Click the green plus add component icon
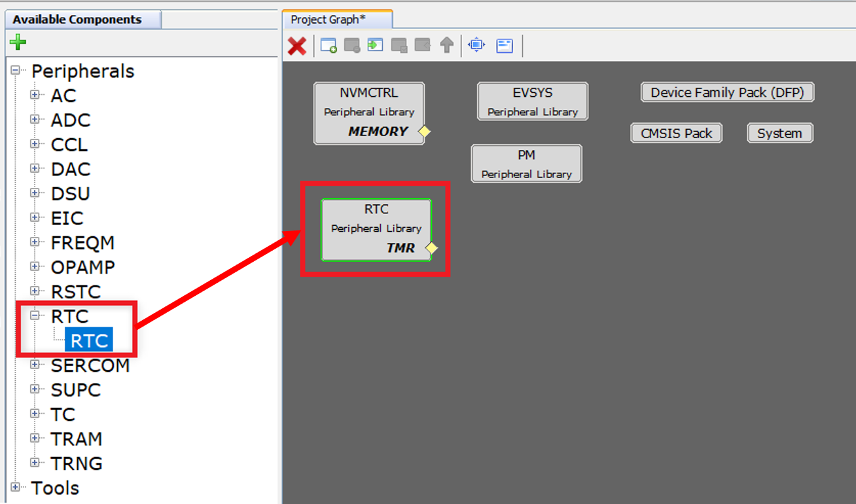Screen dimensions: 856x504 click(18, 43)
